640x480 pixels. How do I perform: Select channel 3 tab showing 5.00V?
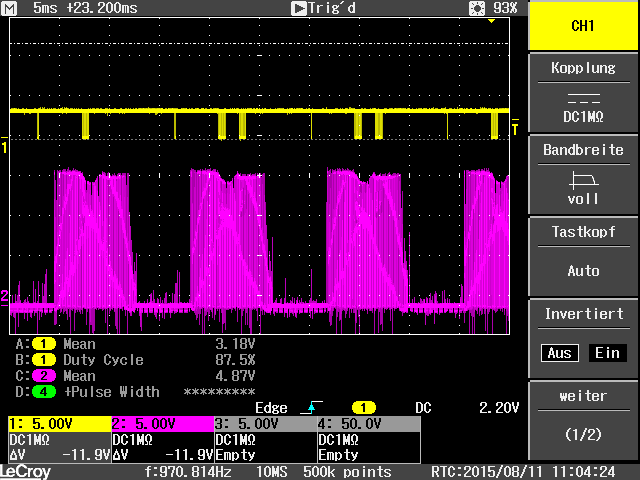pos(266,424)
